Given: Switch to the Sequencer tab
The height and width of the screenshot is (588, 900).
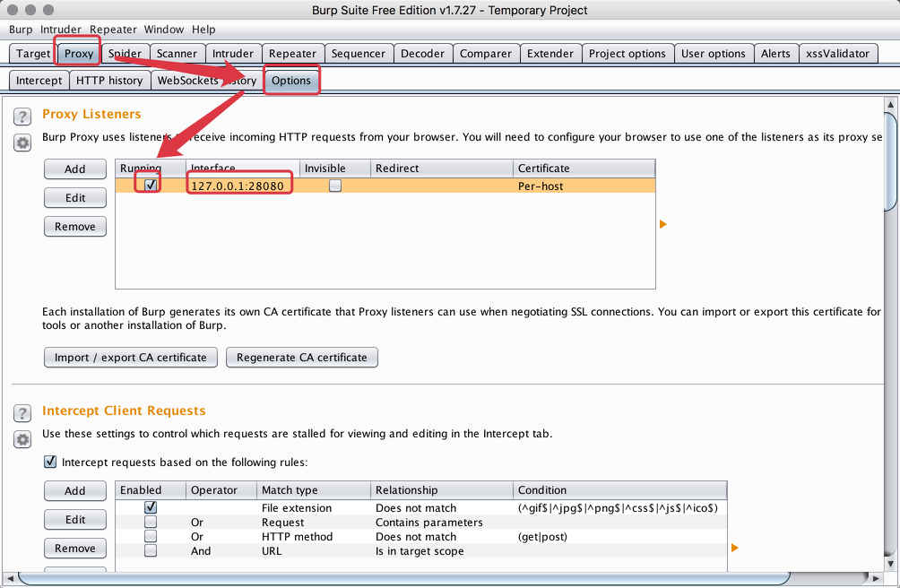Looking at the screenshot, I should click(x=359, y=54).
